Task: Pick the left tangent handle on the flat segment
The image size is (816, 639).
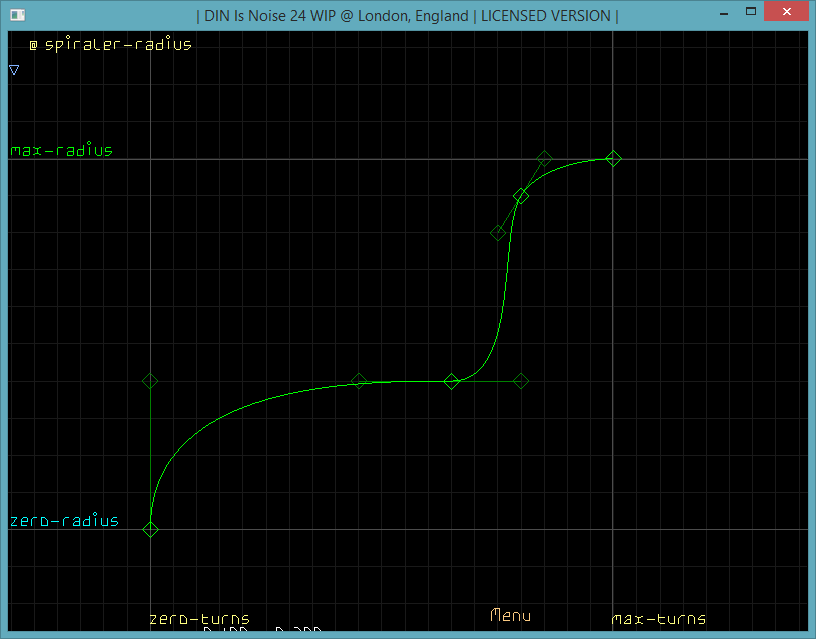Action: [359, 381]
